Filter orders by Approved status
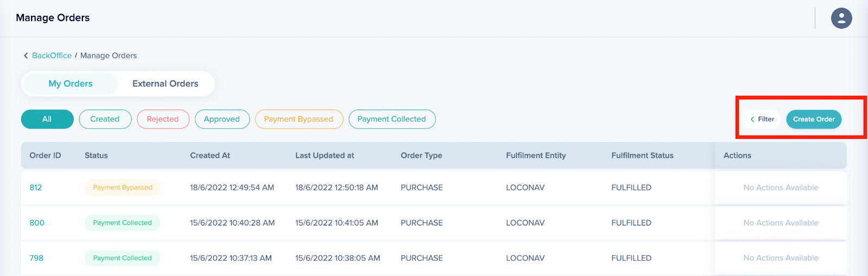 (222, 119)
